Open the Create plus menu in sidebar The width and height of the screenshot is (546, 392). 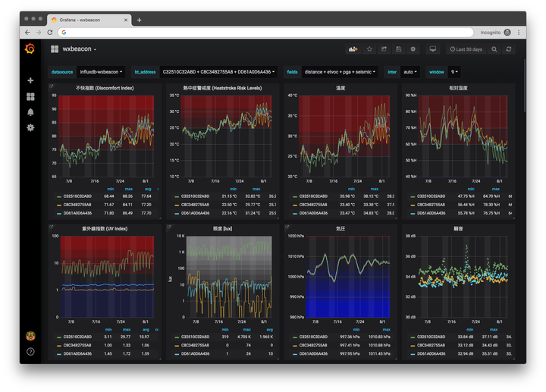pyautogui.click(x=30, y=80)
